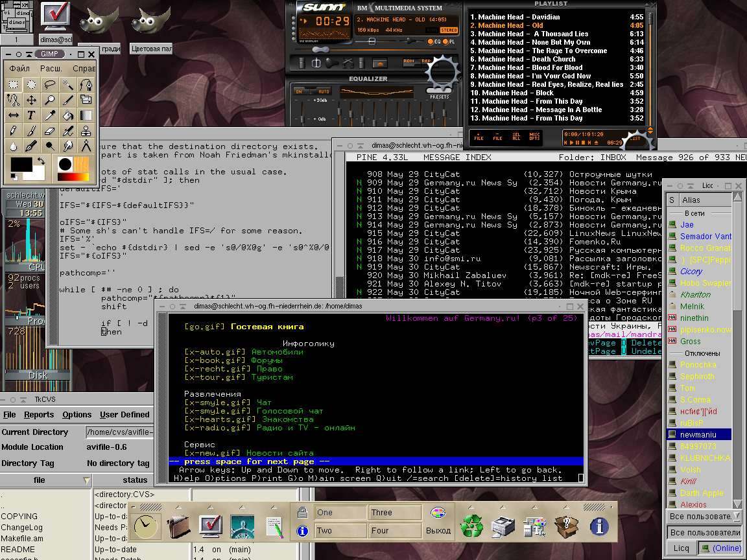Select the Ellipse Select tool in GIMP
The image size is (747, 560).
tap(31, 85)
